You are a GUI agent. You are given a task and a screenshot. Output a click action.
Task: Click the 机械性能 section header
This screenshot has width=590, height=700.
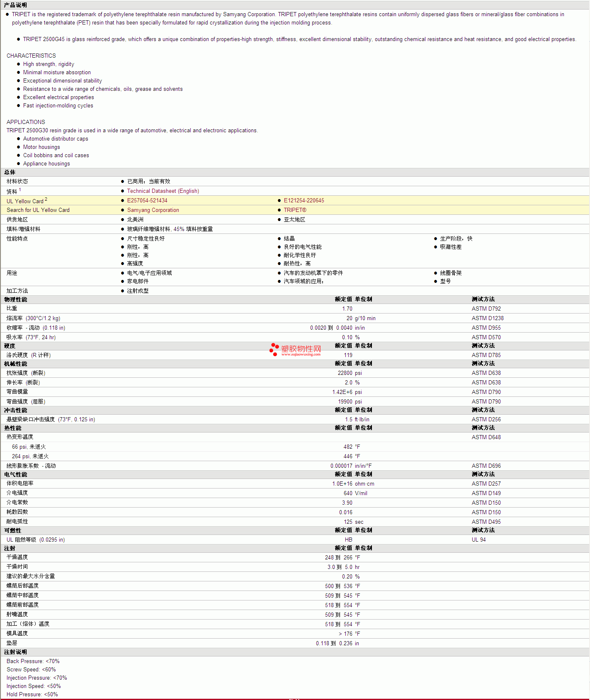15,364
